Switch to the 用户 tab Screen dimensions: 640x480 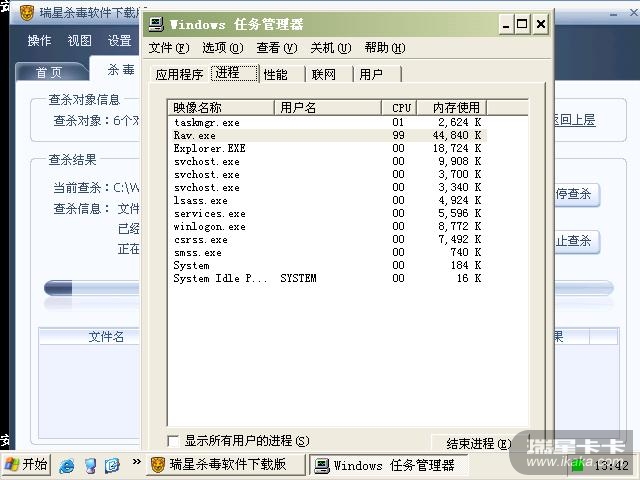377,75
